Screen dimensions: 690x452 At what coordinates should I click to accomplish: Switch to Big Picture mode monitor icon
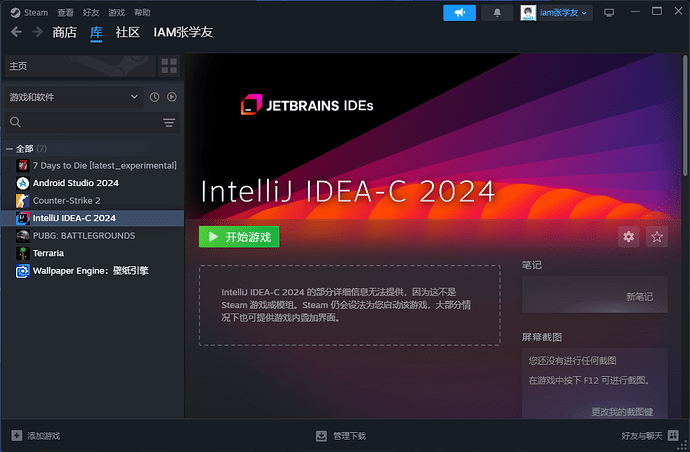[609, 13]
